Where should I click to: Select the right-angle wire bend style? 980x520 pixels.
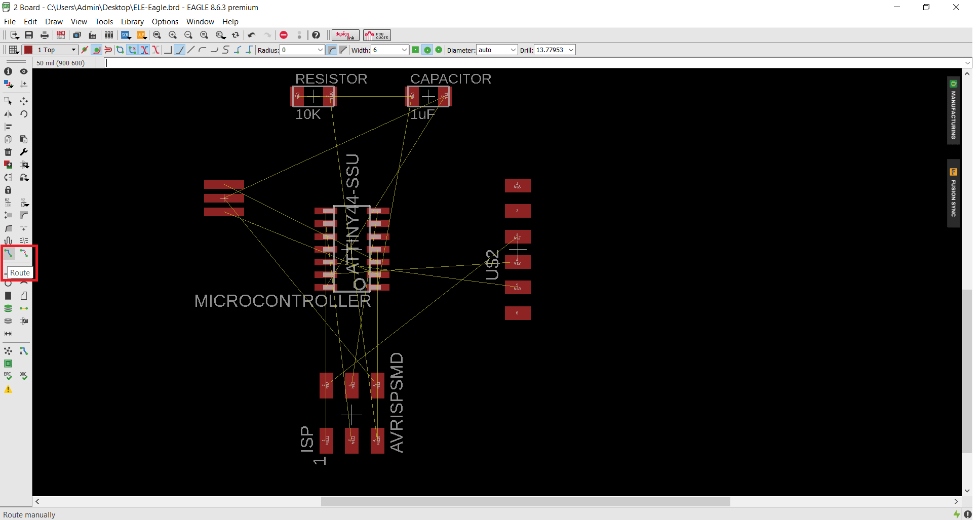pyautogui.click(x=168, y=50)
